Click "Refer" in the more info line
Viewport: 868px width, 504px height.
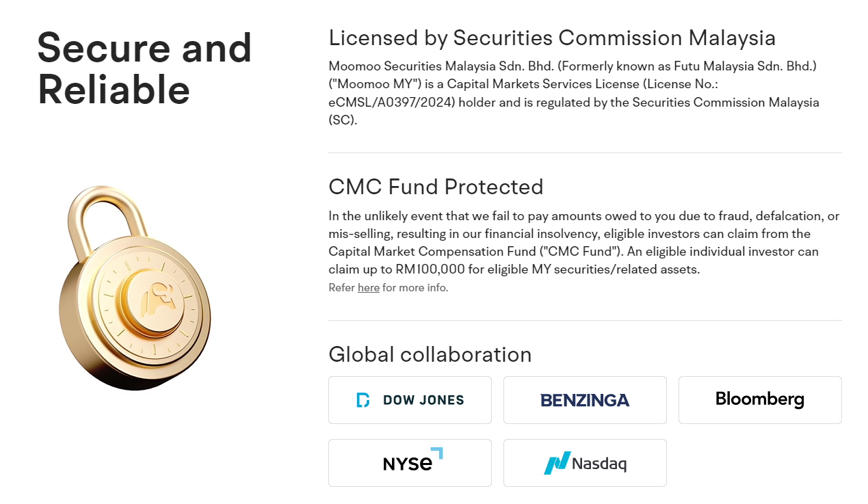pos(341,287)
